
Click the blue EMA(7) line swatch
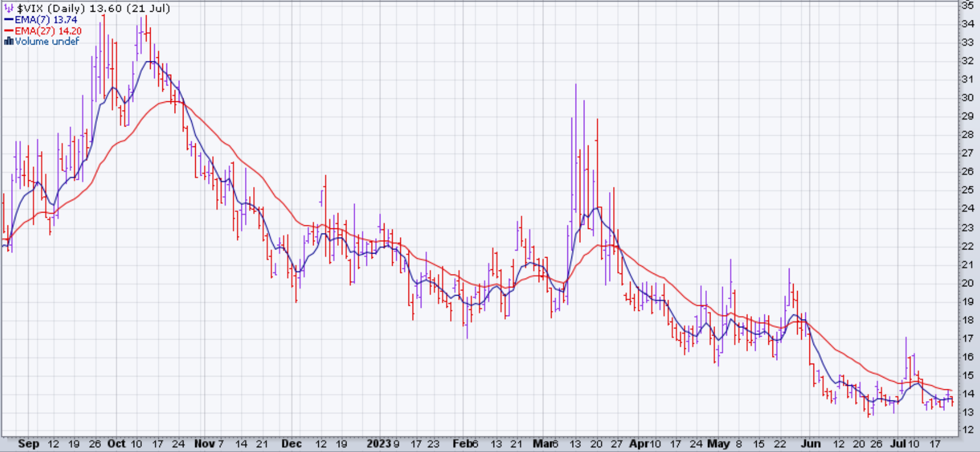click(x=9, y=20)
